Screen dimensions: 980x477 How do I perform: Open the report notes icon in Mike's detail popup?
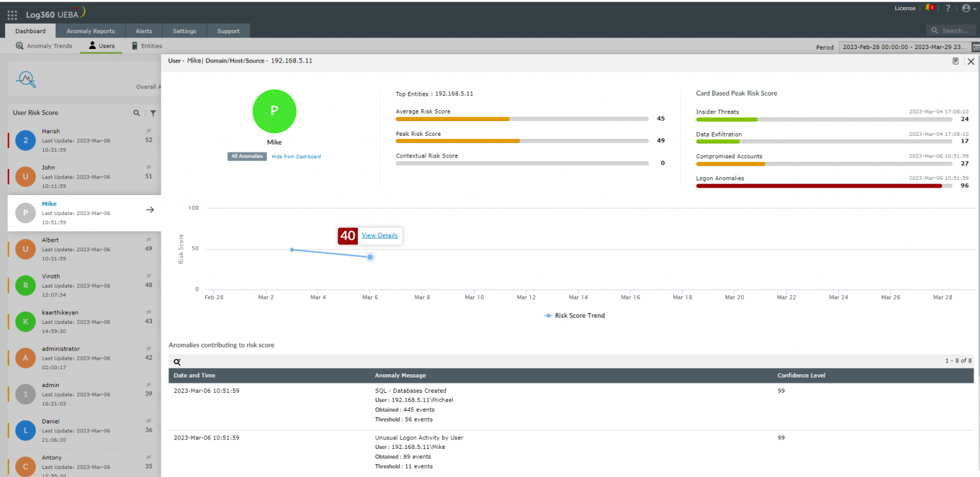coord(955,61)
